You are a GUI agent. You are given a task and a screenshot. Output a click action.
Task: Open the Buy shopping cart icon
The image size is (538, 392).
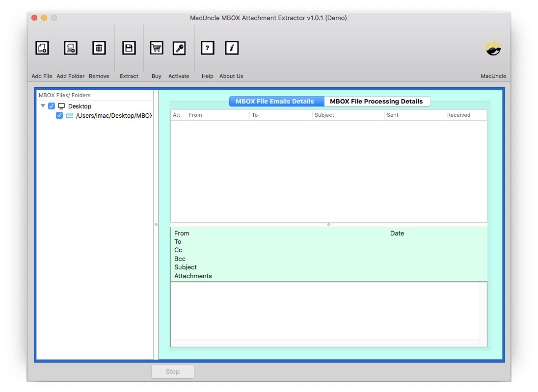pos(156,48)
